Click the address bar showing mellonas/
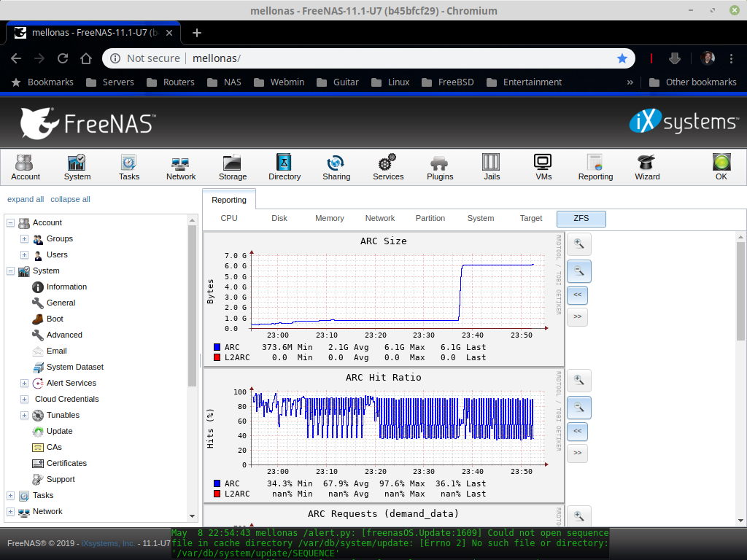The image size is (747, 560). (368, 58)
